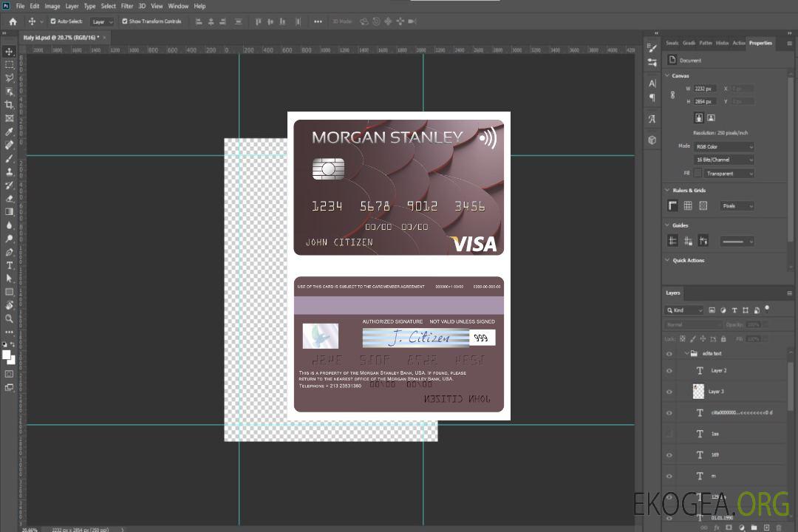This screenshot has width=798, height=532.
Task: Open the 3D panel cube icon
Action: point(652,140)
